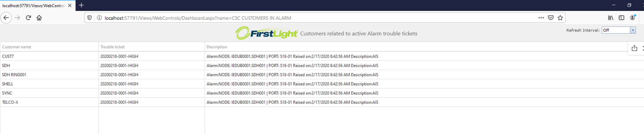644x134 pixels.
Task: Save page to Pocket
Action: [x=550, y=18]
